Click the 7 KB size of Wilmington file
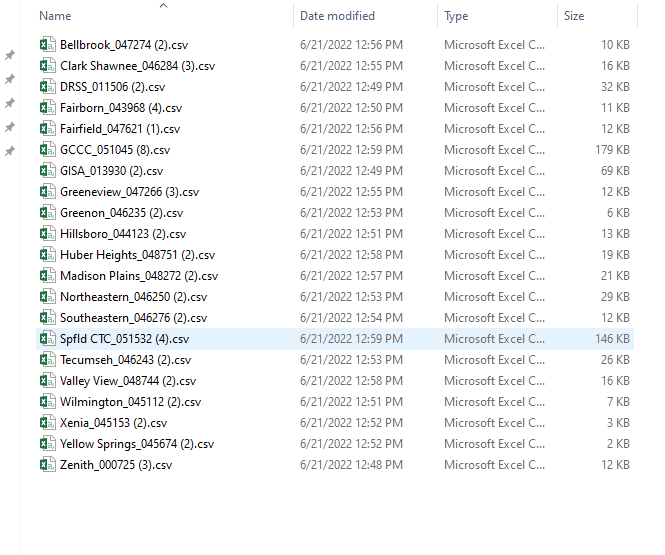This screenshot has width=665, height=555. [x=618, y=402]
